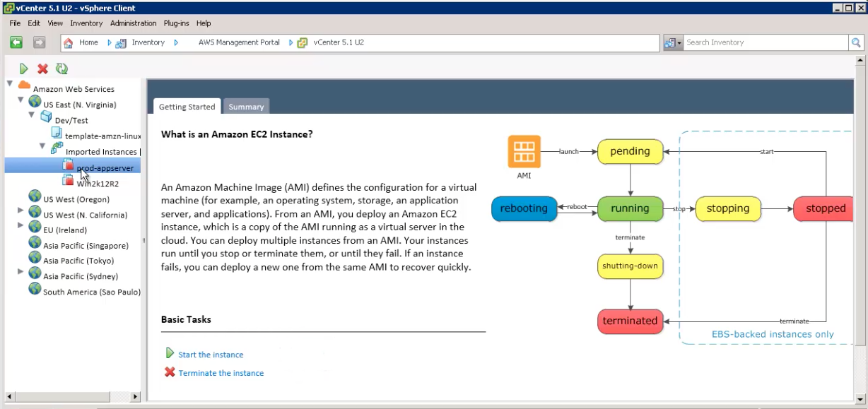The height and width of the screenshot is (409, 868).
Task: Start the instance with the green play toolbar icon
Action: point(24,69)
